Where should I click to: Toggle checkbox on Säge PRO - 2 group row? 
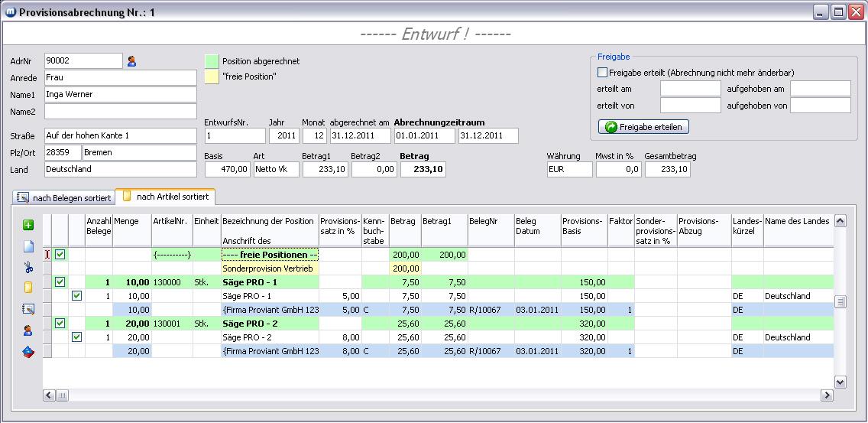click(60, 324)
